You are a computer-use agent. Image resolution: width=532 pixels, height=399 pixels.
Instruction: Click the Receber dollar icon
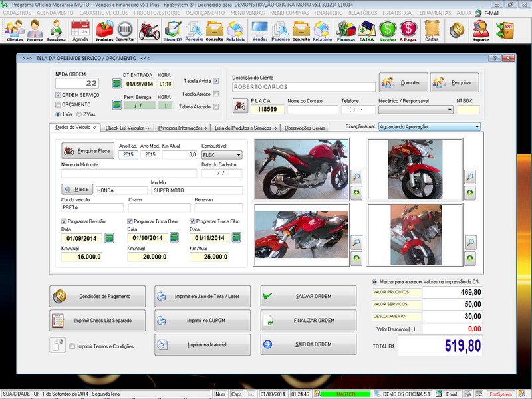click(388, 29)
